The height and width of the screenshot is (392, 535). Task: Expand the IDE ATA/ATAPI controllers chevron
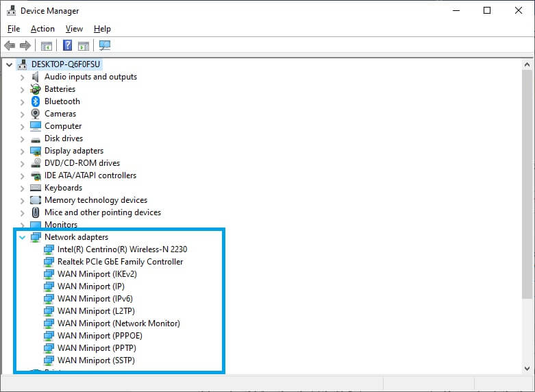pyautogui.click(x=22, y=176)
